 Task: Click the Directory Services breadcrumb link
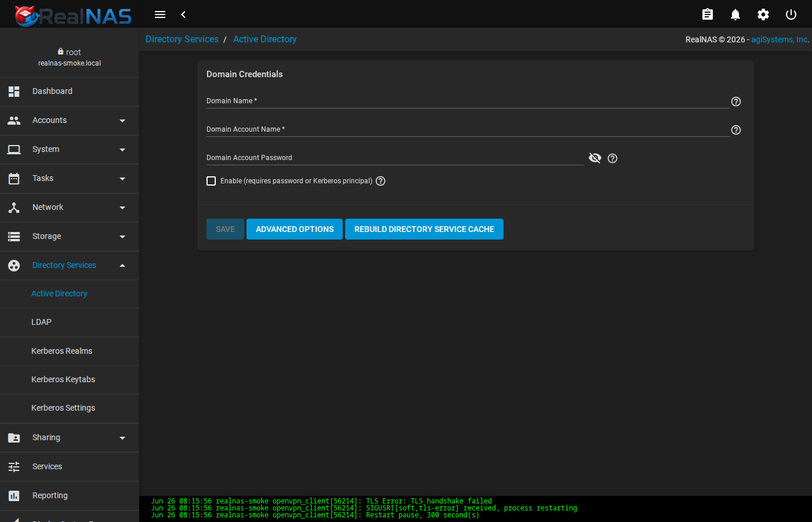(x=182, y=39)
